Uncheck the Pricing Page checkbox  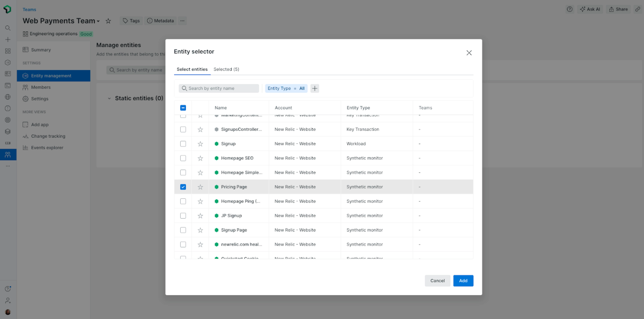[x=183, y=187]
